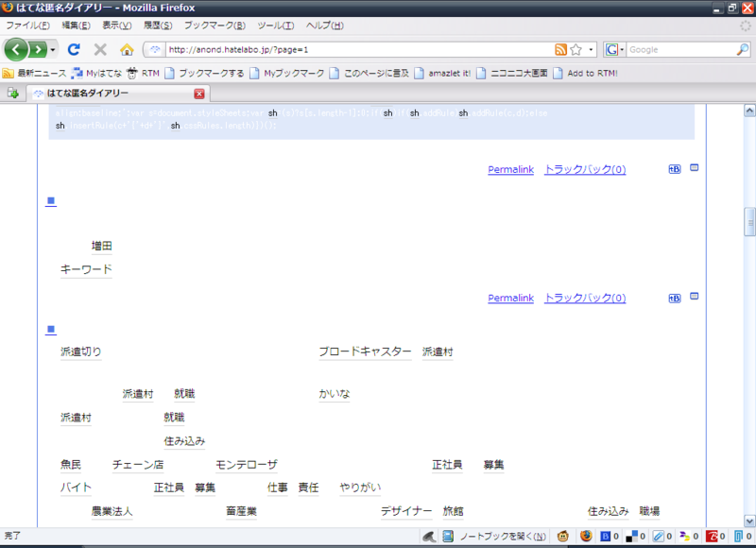Screen dimensions: 756x548
Task: Click the ブックマークする bookmarklet
Action: tap(204, 74)
